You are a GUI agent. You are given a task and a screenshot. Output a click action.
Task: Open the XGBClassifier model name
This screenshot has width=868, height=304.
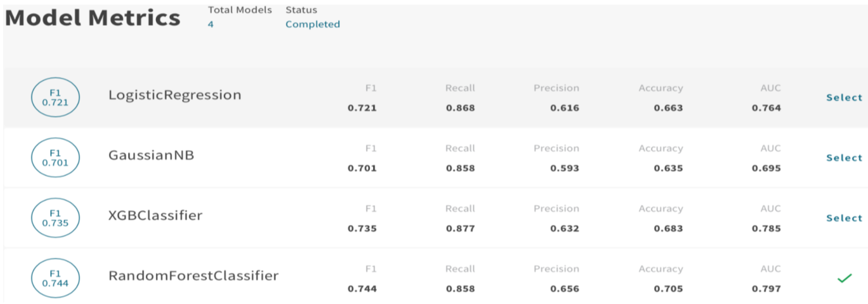155,215
